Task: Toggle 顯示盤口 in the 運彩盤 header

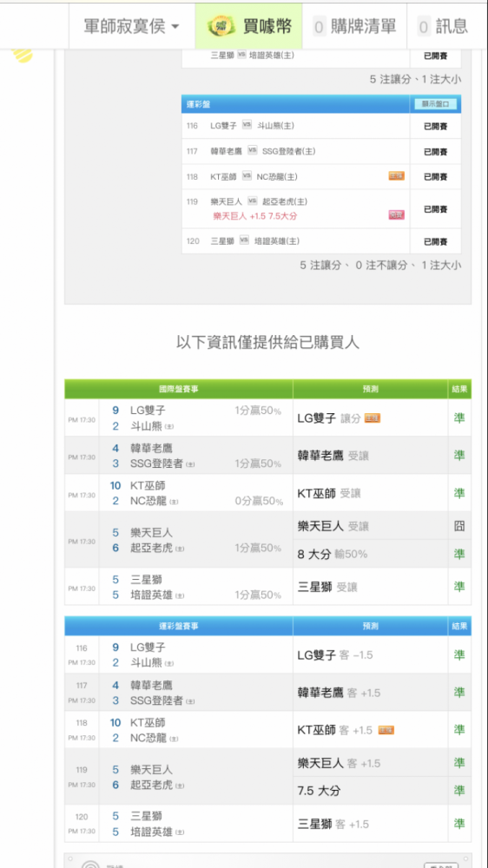Action: point(435,103)
